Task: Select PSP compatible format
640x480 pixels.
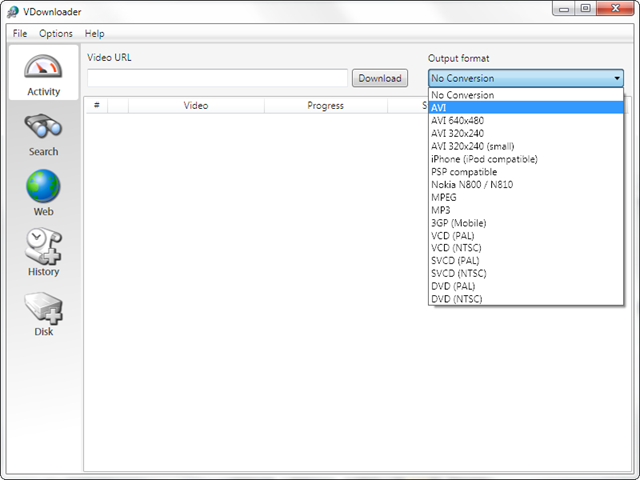Action: pos(526,171)
